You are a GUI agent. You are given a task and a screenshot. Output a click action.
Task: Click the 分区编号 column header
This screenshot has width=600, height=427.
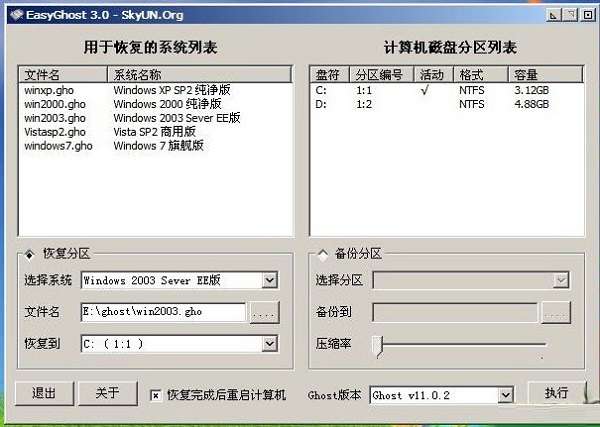coord(382,75)
